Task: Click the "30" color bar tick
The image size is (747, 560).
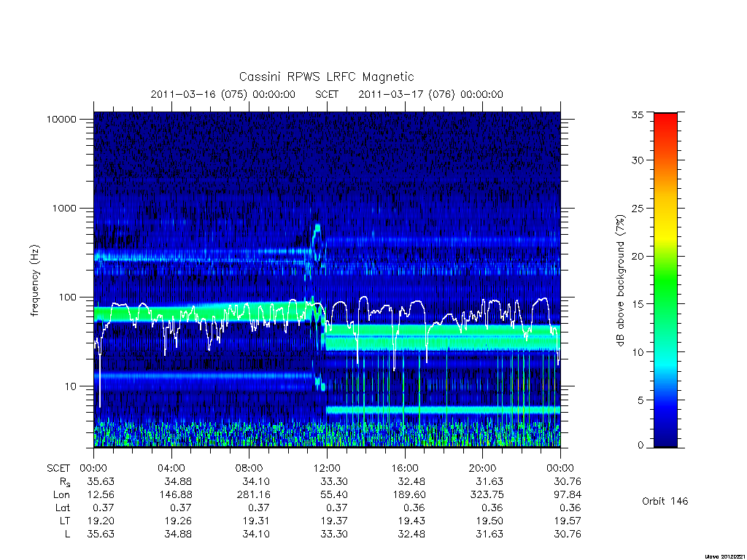Action: 638,160
